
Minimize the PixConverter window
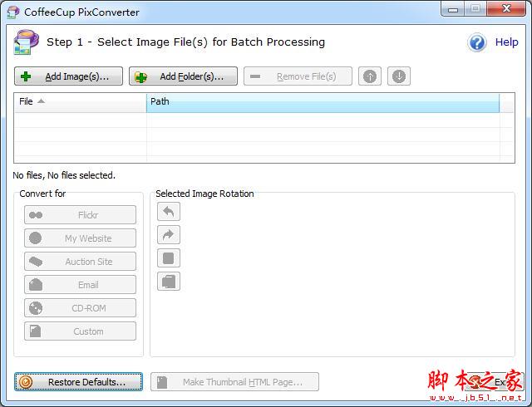452,9
